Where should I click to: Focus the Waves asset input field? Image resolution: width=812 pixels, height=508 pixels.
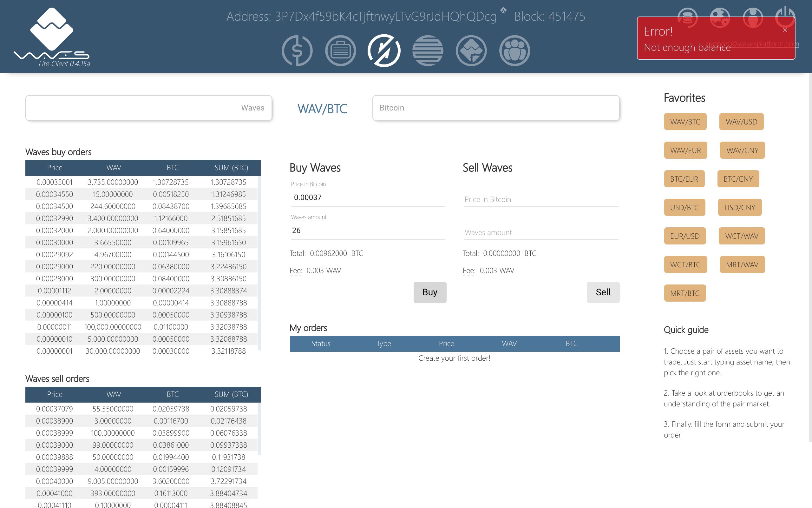click(149, 108)
